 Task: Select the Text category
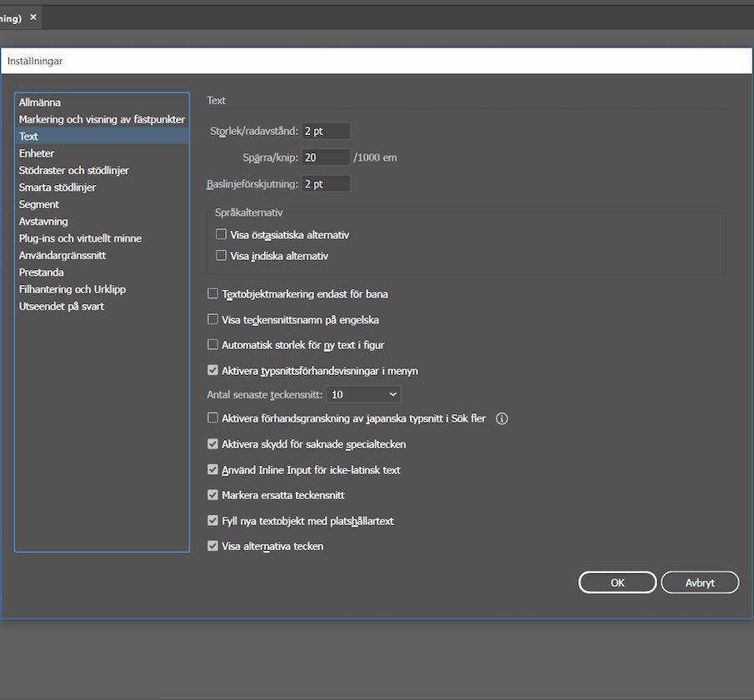point(102,136)
